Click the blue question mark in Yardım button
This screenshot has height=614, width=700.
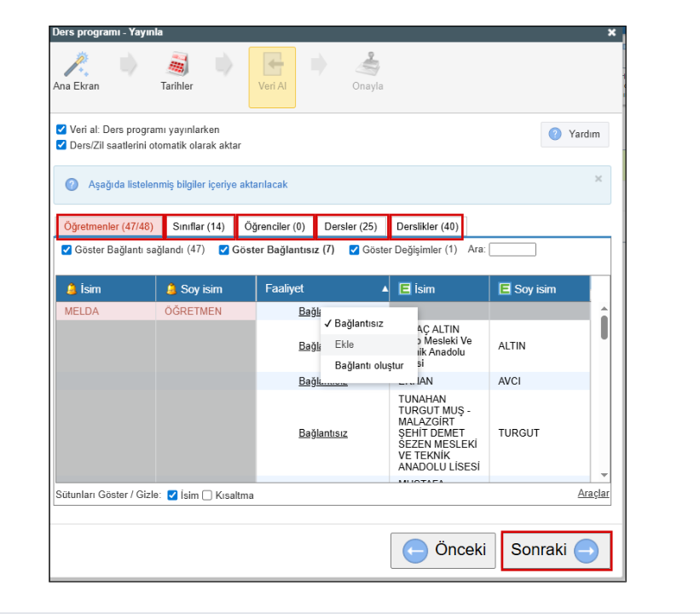tap(555, 134)
